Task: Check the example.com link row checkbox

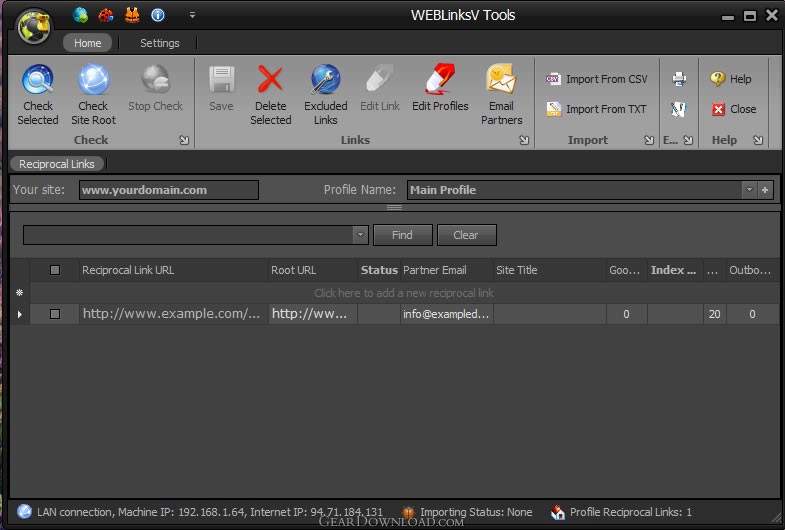Action: coord(55,314)
